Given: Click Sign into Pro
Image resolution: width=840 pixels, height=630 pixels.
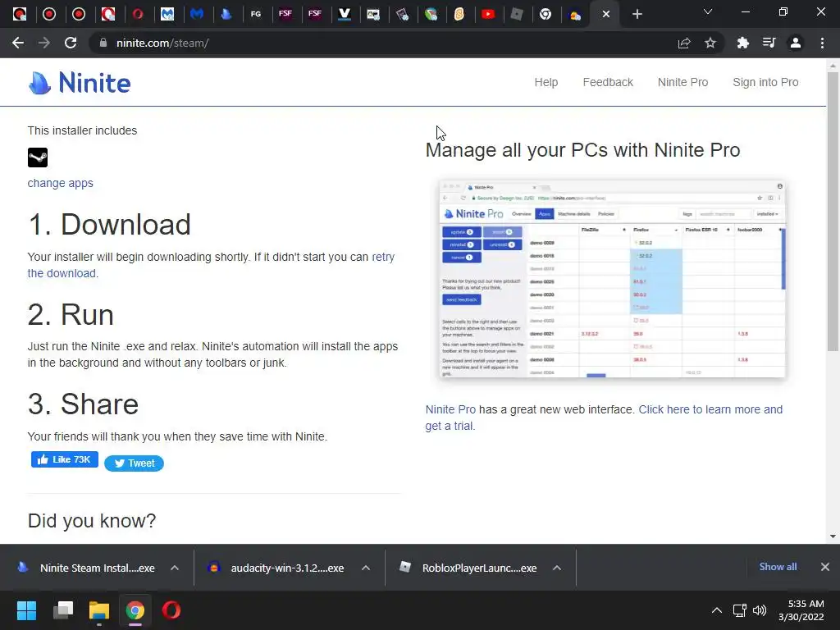Looking at the screenshot, I should click(x=765, y=83).
